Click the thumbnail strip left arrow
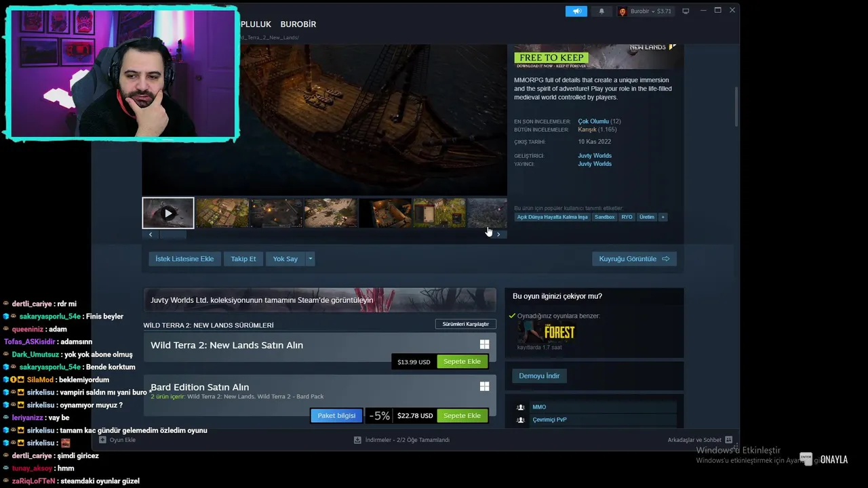868x488 pixels. pos(151,235)
